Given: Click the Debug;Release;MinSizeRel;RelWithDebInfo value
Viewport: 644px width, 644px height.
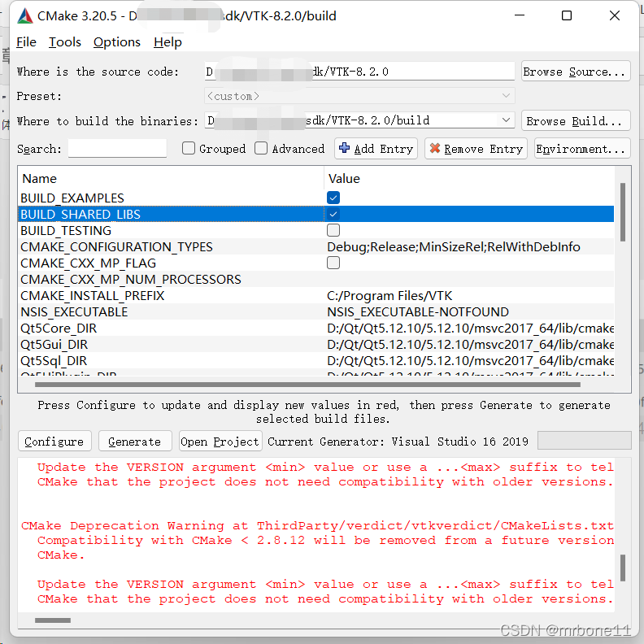Looking at the screenshot, I should [454, 247].
